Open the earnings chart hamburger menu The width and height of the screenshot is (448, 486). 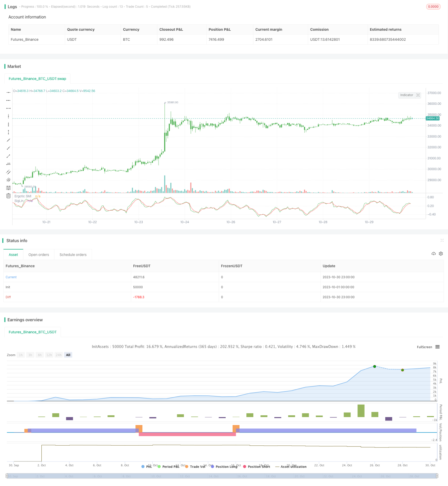(438, 347)
